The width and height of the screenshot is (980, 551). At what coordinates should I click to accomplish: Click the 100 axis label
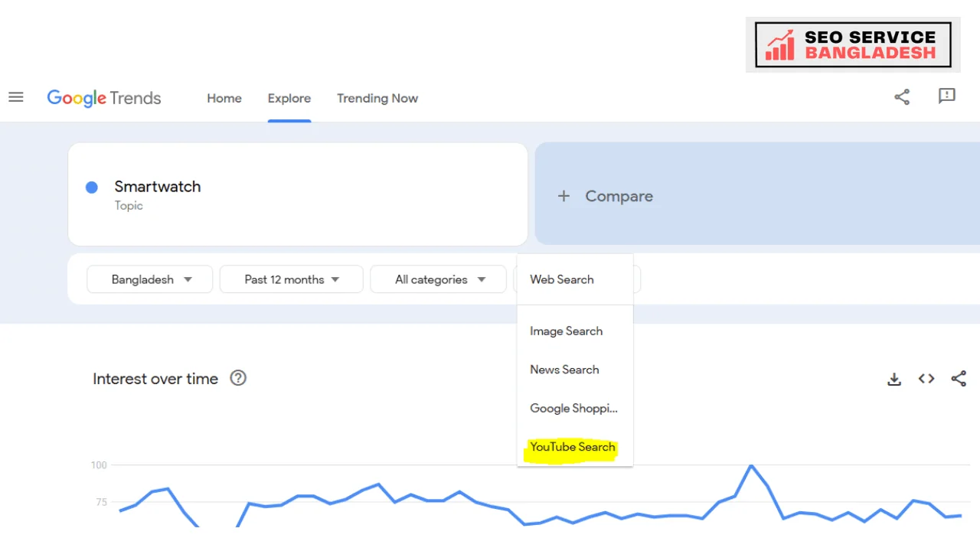[x=99, y=465]
